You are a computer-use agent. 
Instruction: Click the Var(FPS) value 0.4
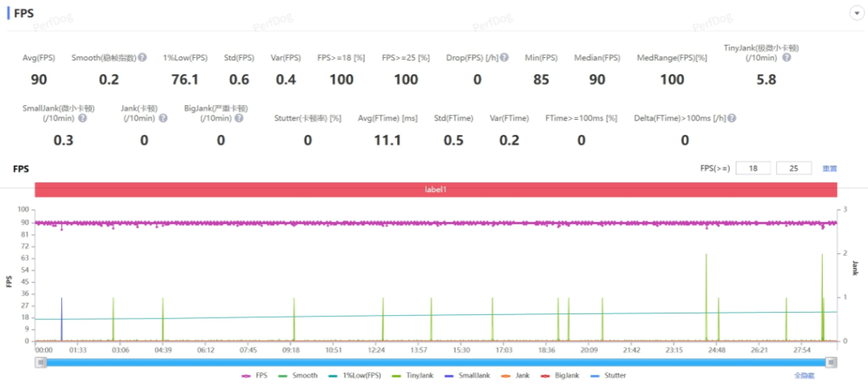[285, 80]
